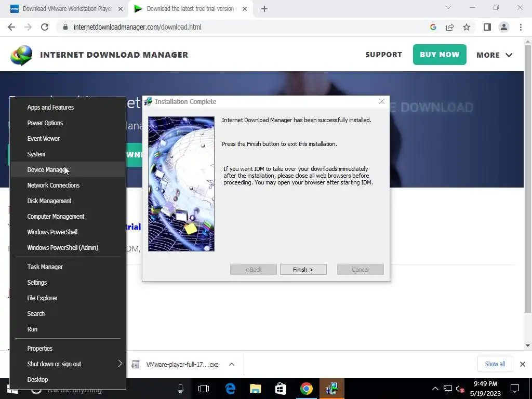Click the browser forward arrow
532x399 pixels.
tap(28, 27)
